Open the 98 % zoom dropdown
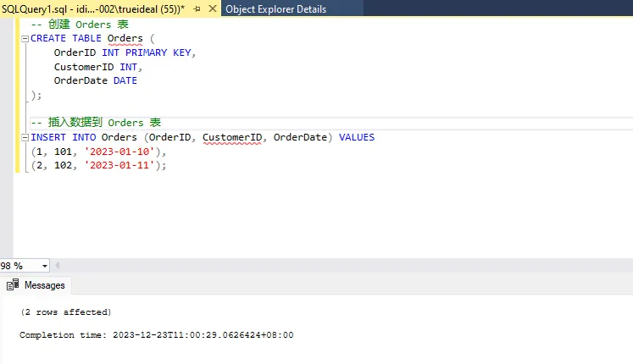The image size is (633, 364). (44, 266)
